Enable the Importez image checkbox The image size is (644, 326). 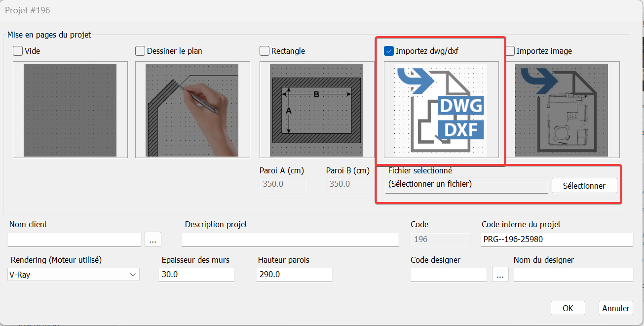point(510,51)
